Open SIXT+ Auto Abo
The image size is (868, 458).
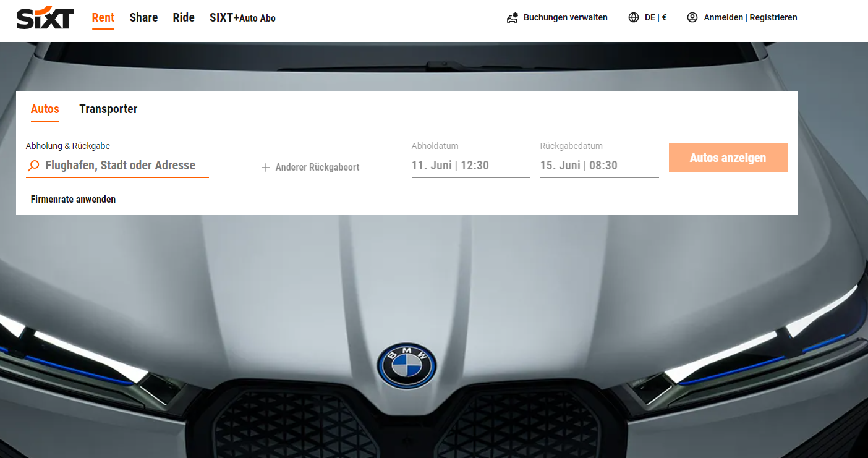tap(242, 18)
